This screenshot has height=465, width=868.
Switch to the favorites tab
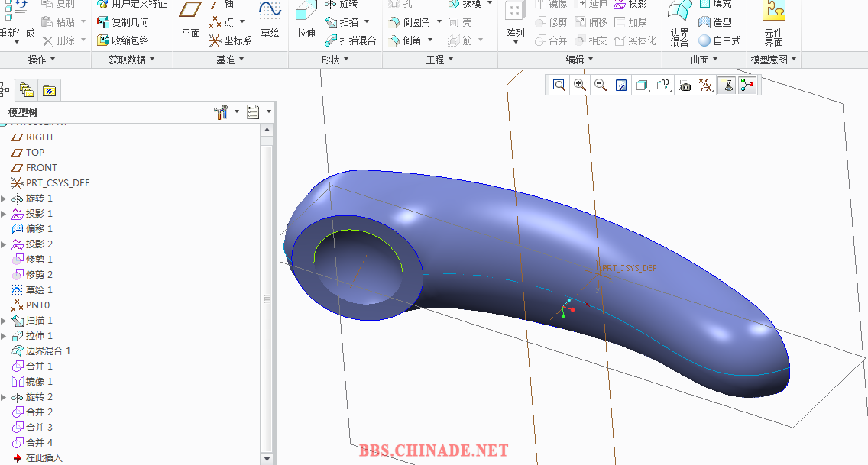tap(49, 91)
